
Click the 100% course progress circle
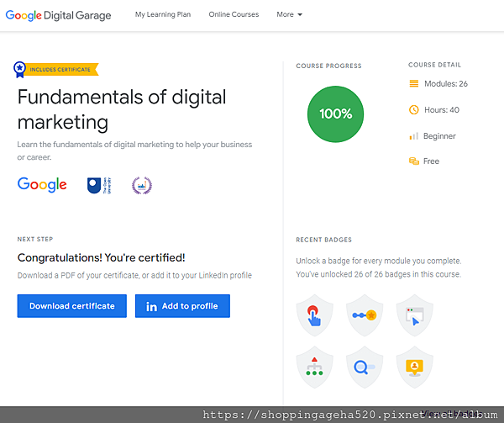(335, 114)
